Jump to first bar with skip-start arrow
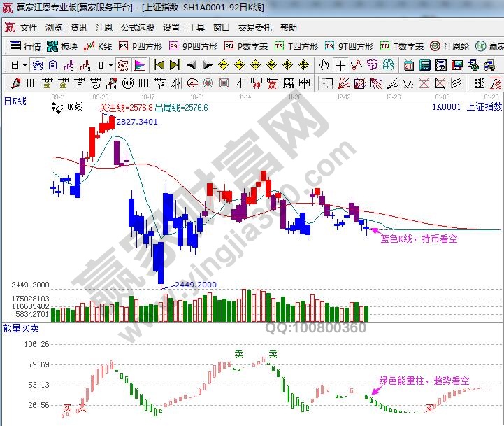 (x=159, y=65)
